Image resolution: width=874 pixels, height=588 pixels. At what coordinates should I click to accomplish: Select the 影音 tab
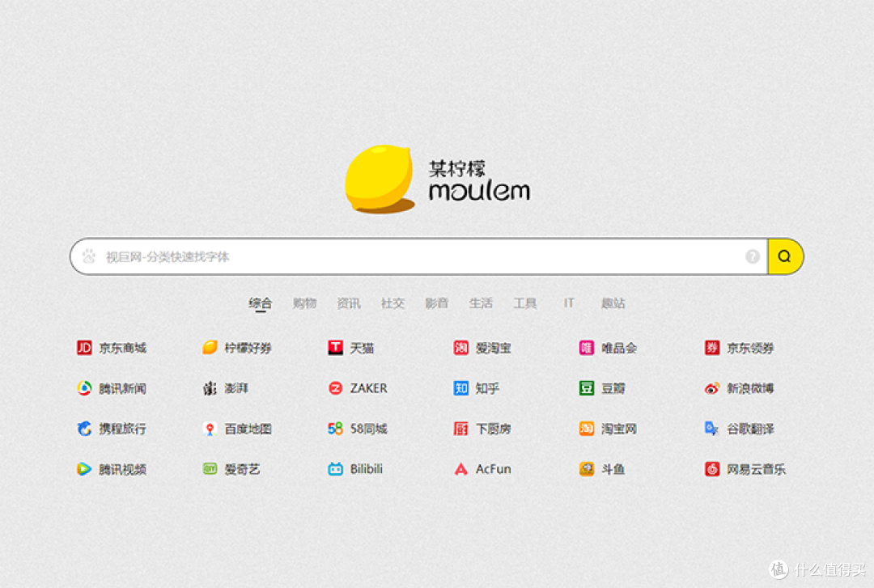(436, 303)
